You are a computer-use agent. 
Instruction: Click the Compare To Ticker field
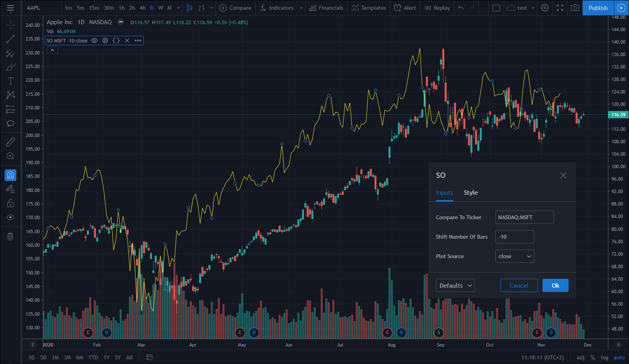(x=524, y=217)
